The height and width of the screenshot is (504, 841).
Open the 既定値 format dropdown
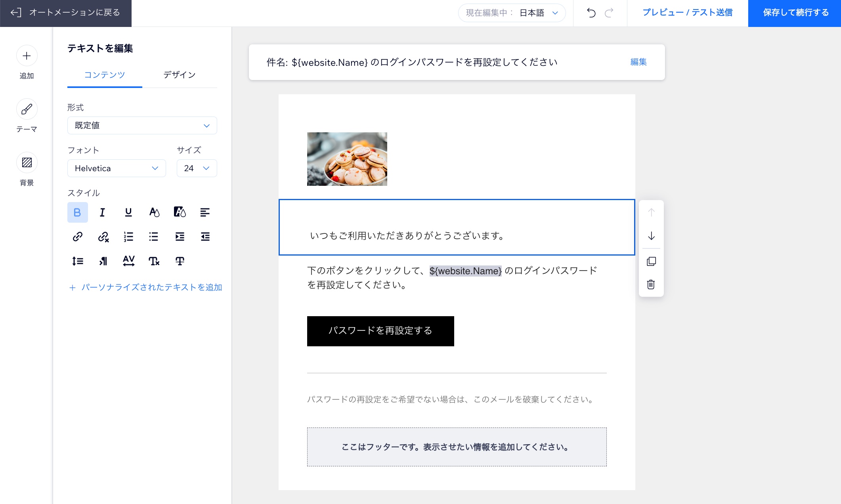click(142, 125)
